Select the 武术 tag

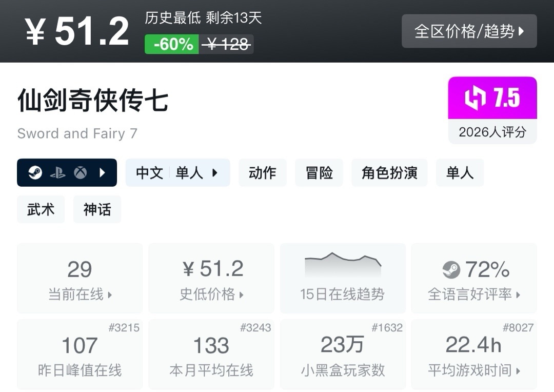pos(41,209)
